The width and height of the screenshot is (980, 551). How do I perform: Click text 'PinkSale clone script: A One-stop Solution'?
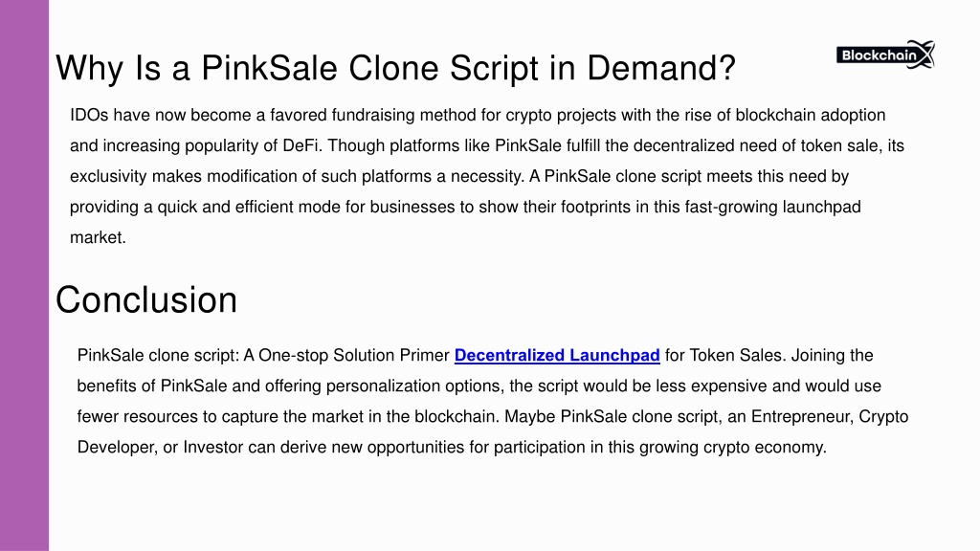(x=235, y=356)
